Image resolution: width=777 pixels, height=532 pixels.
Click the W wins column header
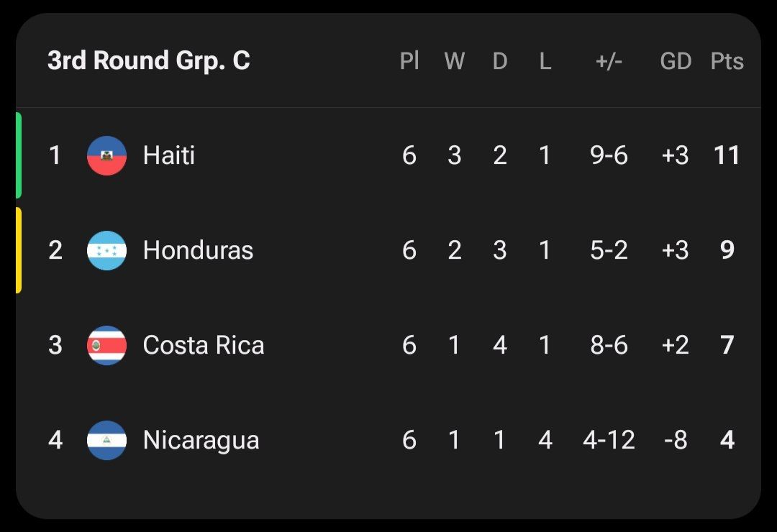454,62
